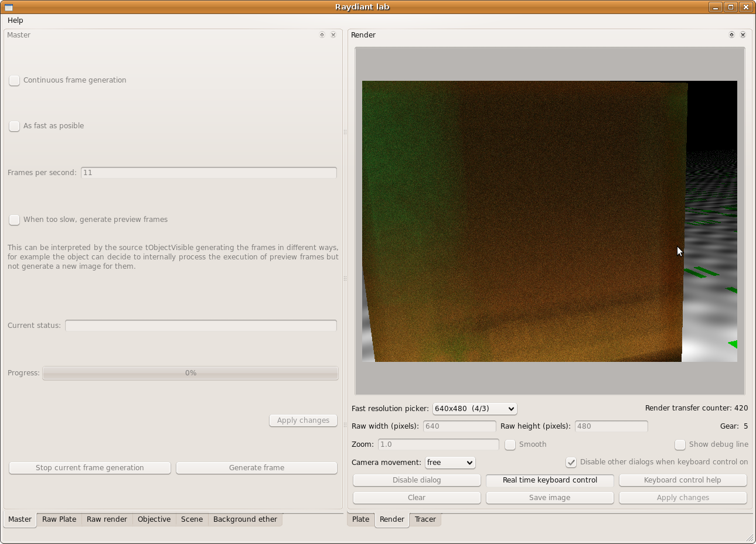
Task: Expand Camera movement dropdown
Action: (450, 463)
